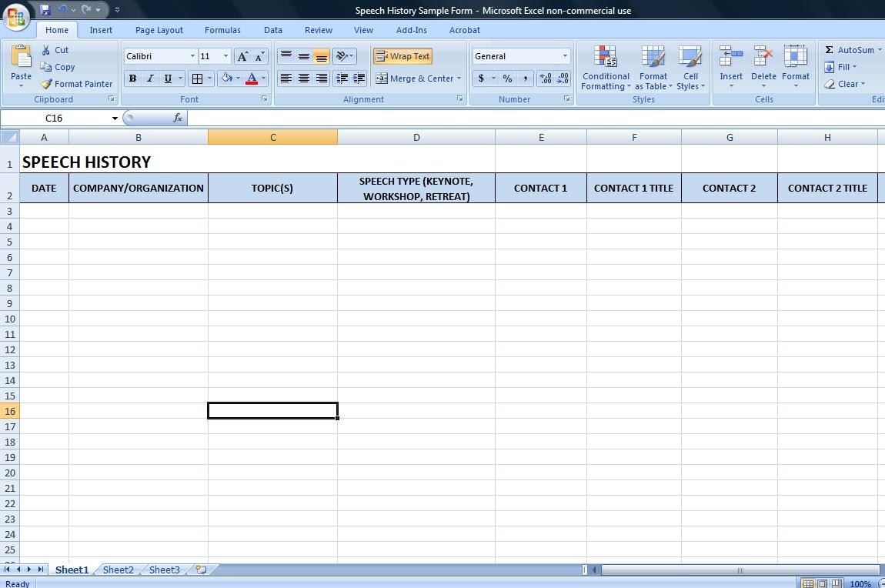Screen dimensions: 885x588
Task: Toggle Bold formatting
Action: click(x=132, y=79)
